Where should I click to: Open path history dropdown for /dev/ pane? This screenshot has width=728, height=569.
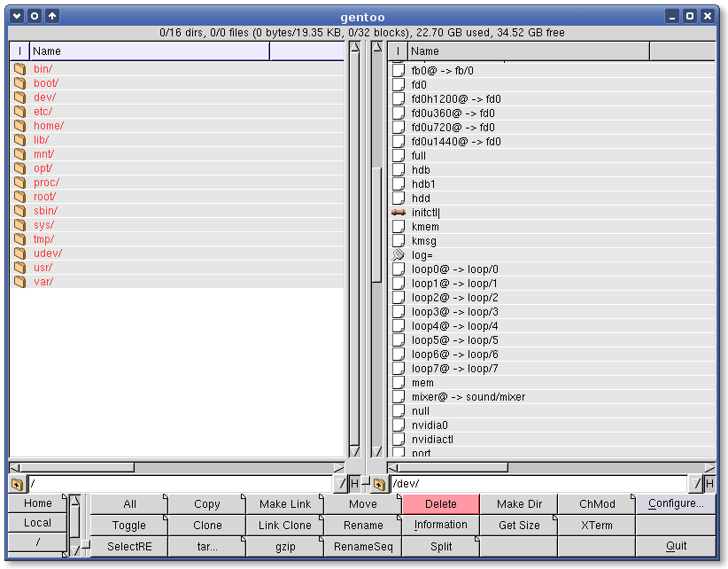tap(695, 484)
